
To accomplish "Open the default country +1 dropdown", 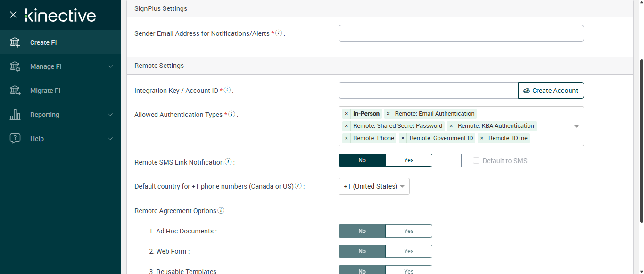I will click(374, 186).
